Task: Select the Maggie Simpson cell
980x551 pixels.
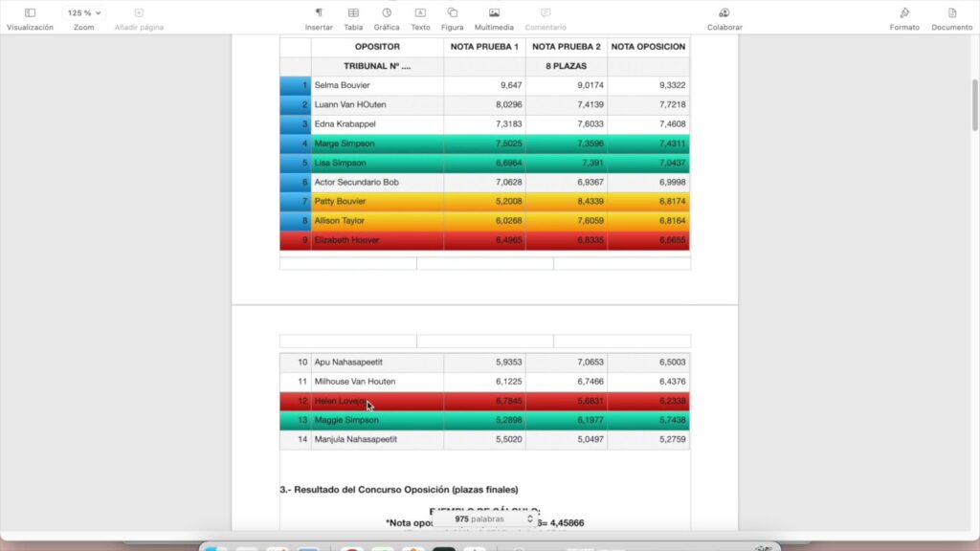Action: click(x=377, y=421)
